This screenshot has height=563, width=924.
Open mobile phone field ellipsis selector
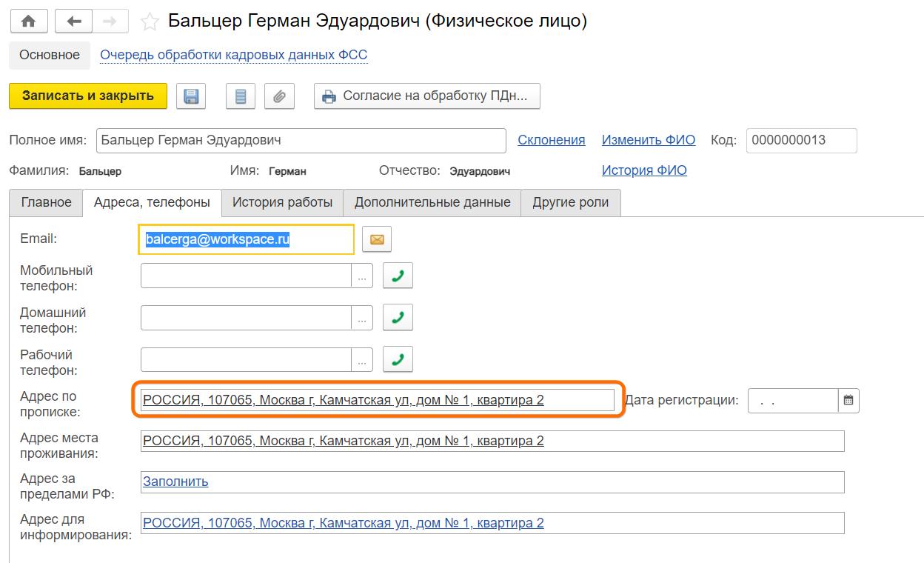coord(361,276)
